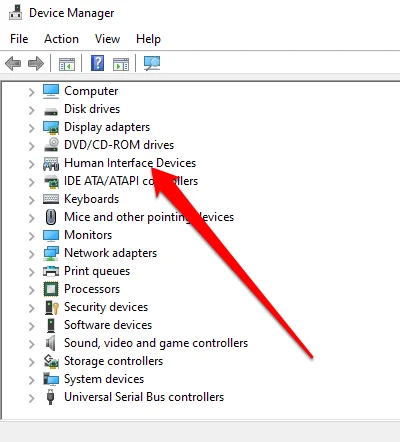Select the Print queues icon
Image resolution: width=400 pixels, height=442 pixels.
(51, 271)
